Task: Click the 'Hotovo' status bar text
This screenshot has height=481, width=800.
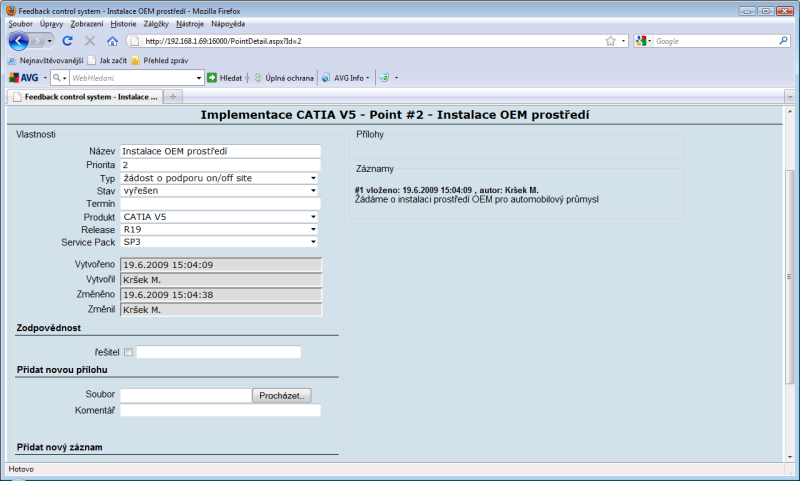Action: click(21, 469)
